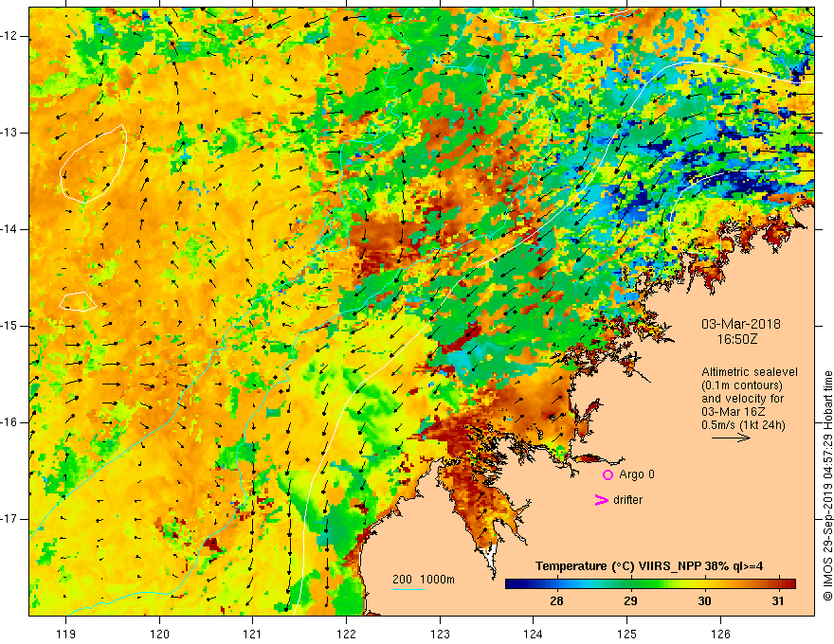
Task: Click latitude axis label -12
Action: click(9, 36)
